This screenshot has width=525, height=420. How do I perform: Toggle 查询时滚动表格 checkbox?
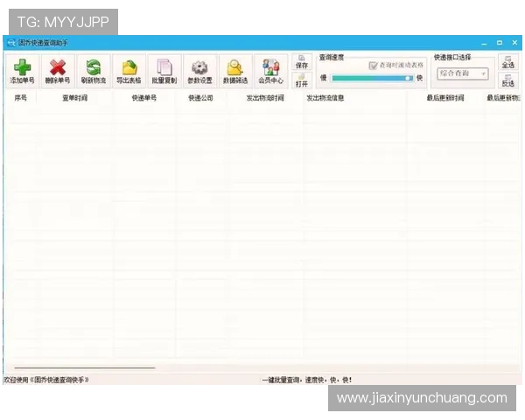(x=373, y=66)
